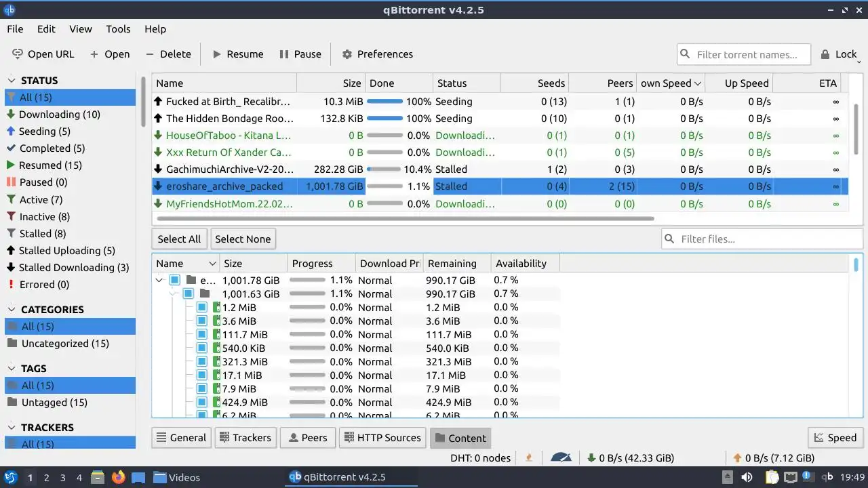Click the progress bar of eroshare_archive_packed row
The width and height of the screenshot is (868, 488).
(x=384, y=186)
